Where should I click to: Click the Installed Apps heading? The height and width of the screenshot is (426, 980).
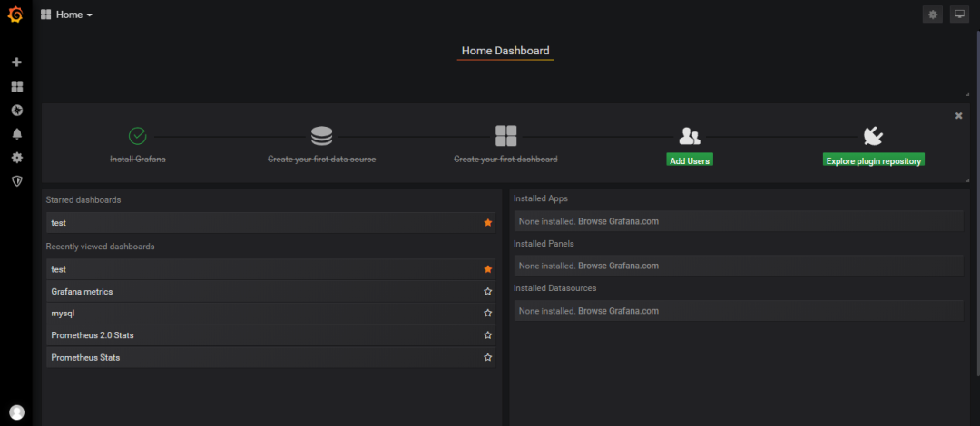pyautogui.click(x=541, y=198)
